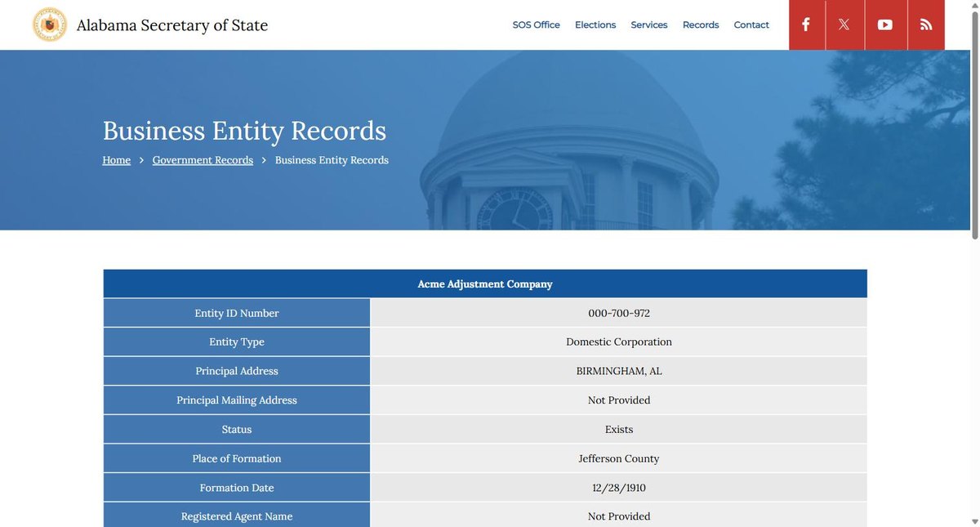Click the Status label cell
The height and width of the screenshot is (527, 980).
[x=237, y=429]
